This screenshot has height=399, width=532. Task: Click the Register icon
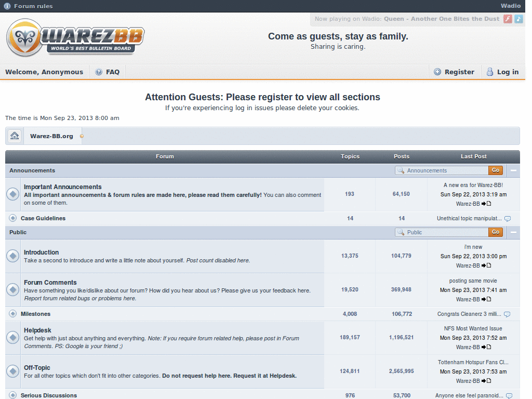pos(437,72)
